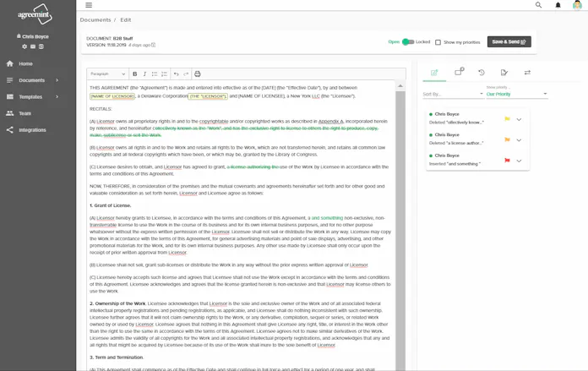Open the Paragraph style dropdown
Viewport: 588px width, 371px height.
click(107, 74)
